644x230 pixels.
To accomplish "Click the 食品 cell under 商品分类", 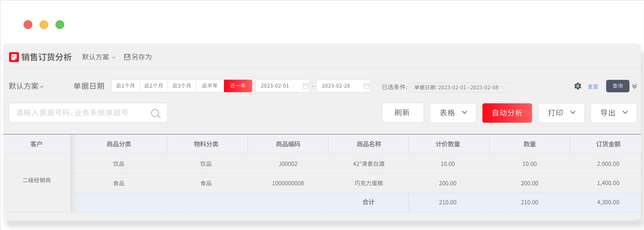I will point(119,183).
